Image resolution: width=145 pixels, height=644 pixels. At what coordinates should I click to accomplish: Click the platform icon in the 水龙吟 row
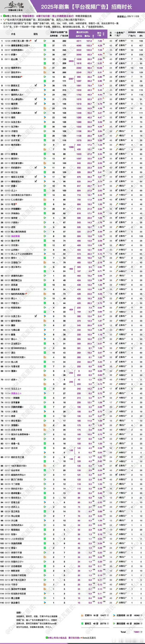[45, 108]
